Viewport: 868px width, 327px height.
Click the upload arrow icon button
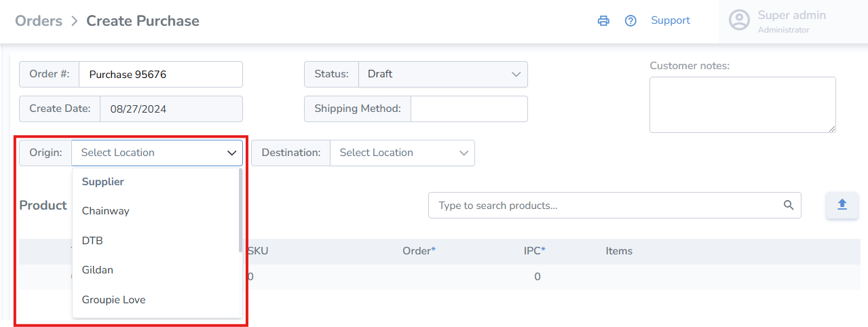pyautogui.click(x=842, y=205)
